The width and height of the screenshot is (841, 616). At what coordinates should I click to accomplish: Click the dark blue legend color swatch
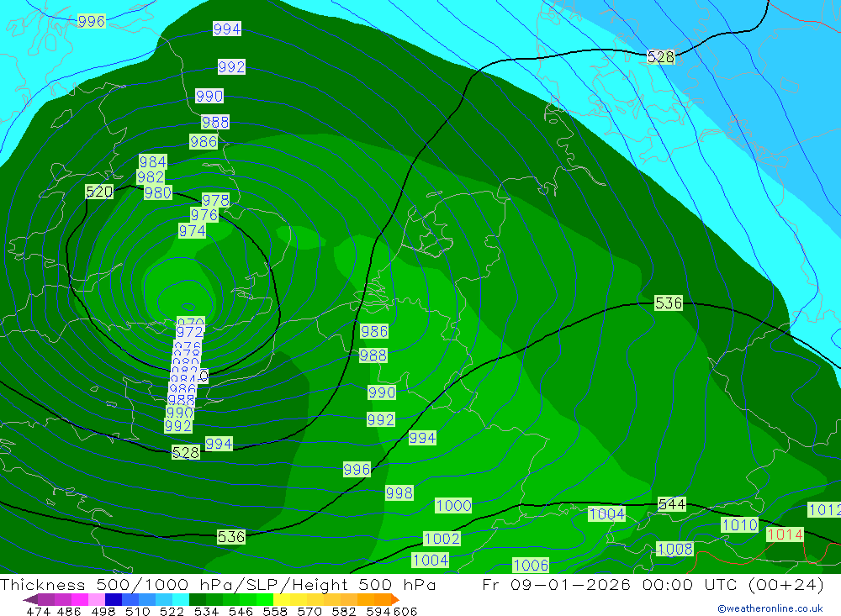click(114, 600)
